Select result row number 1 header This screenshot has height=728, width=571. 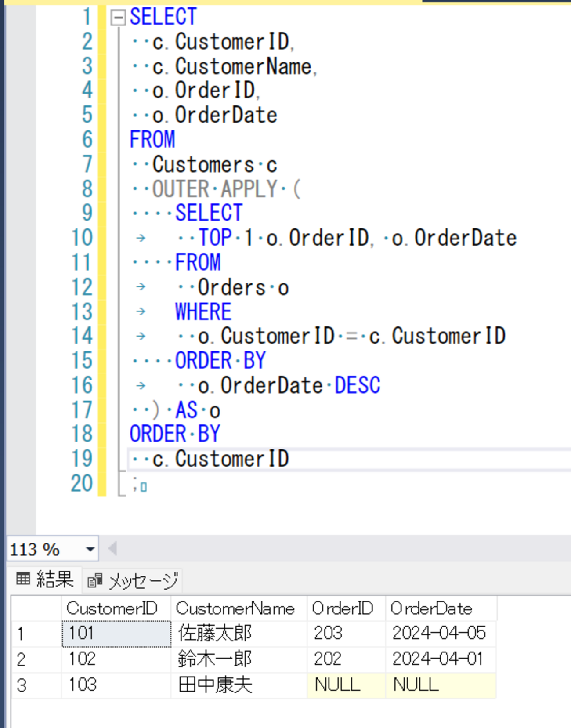coord(36,634)
